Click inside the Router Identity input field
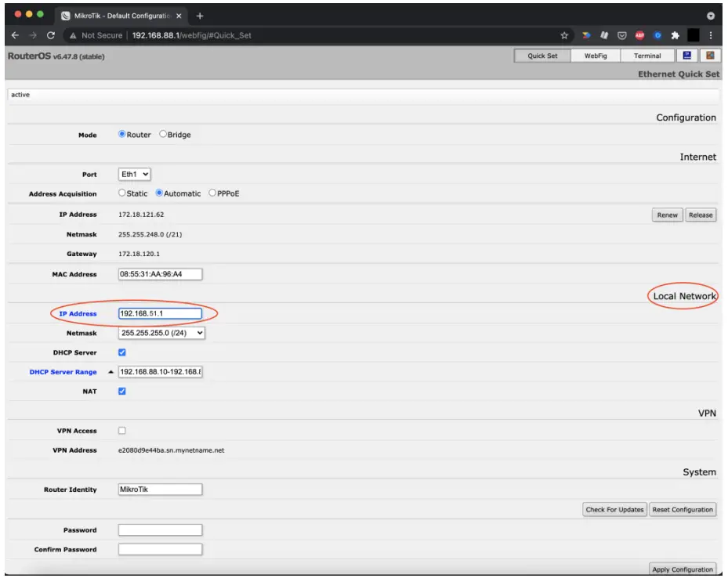The image size is (728, 578). tap(160, 489)
